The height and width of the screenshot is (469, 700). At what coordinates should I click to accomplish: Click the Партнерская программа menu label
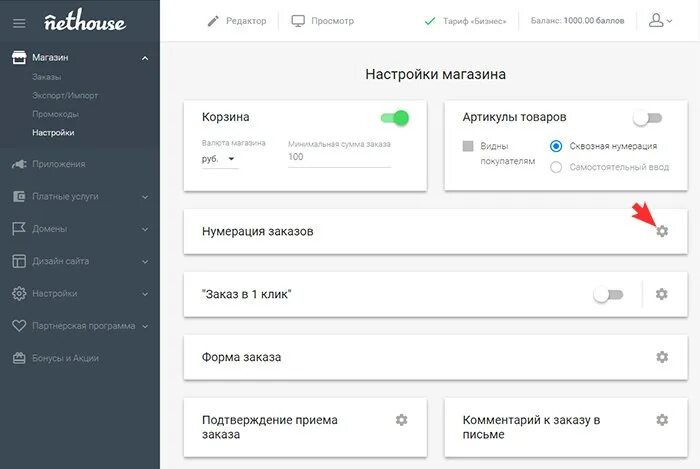coord(83,326)
